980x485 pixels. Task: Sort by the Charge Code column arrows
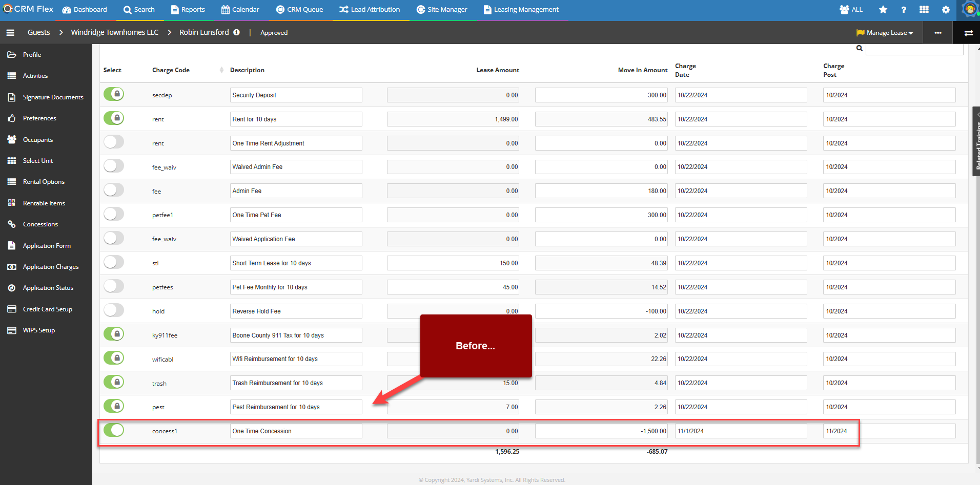click(x=221, y=70)
